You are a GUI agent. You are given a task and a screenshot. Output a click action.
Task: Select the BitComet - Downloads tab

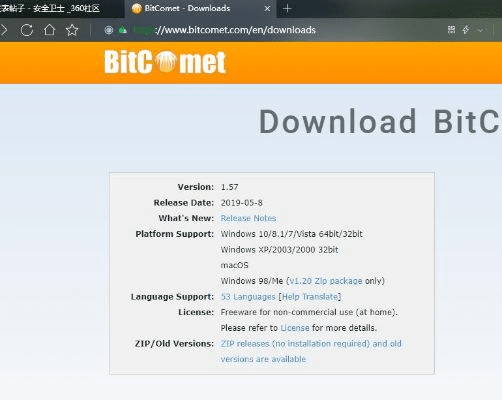click(x=200, y=9)
